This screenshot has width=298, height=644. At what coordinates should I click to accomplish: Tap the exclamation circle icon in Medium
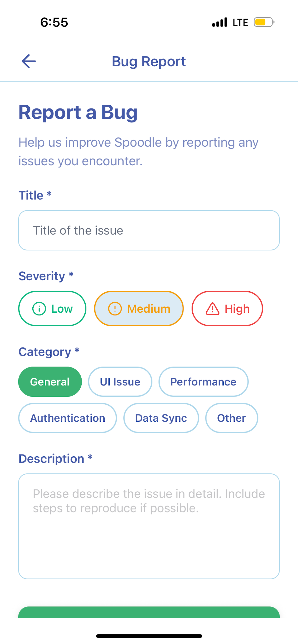pos(115,309)
